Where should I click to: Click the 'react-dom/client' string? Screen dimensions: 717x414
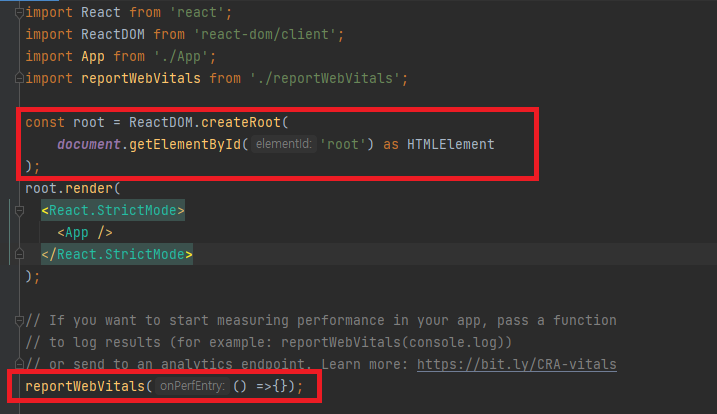(x=265, y=34)
